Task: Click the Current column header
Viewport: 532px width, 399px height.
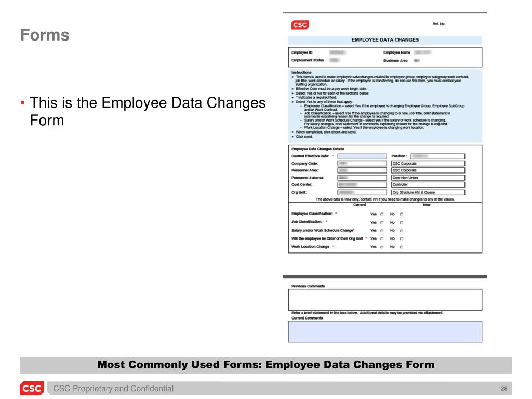Action: tap(360, 205)
